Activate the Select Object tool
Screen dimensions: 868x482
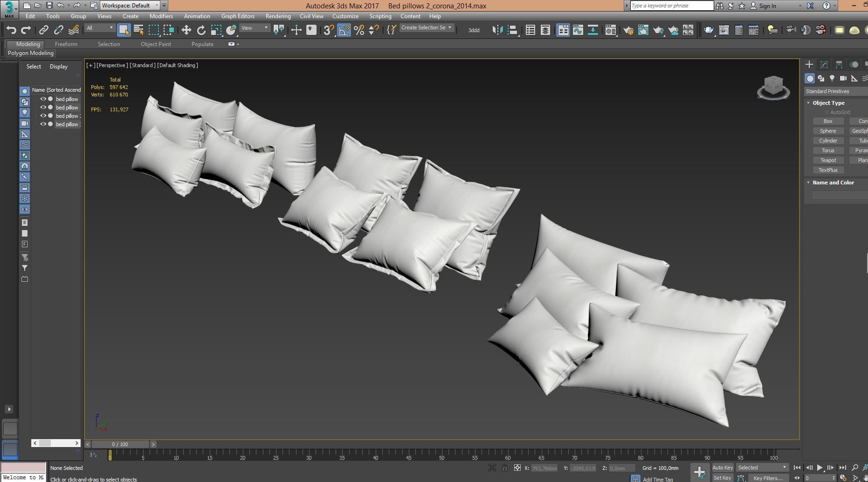[x=124, y=30]
